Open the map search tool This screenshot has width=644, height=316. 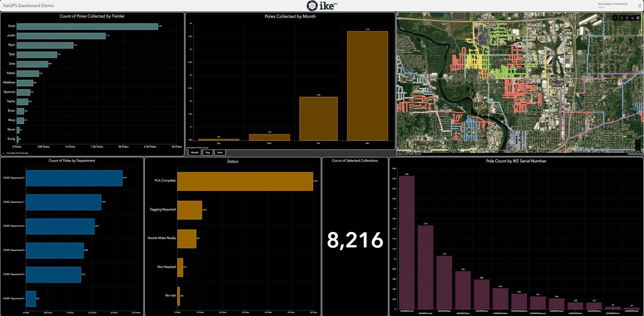click(x=615, y=17)
